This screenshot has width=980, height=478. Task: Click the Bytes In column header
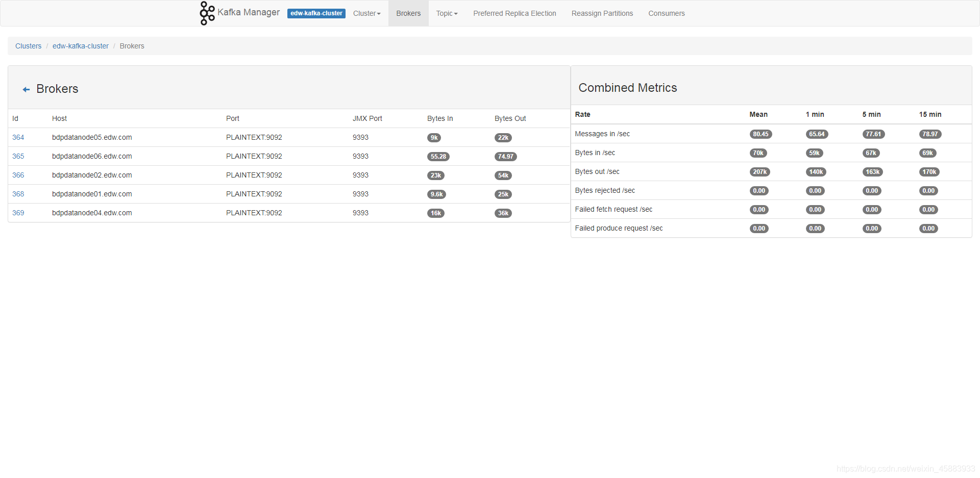440,118
